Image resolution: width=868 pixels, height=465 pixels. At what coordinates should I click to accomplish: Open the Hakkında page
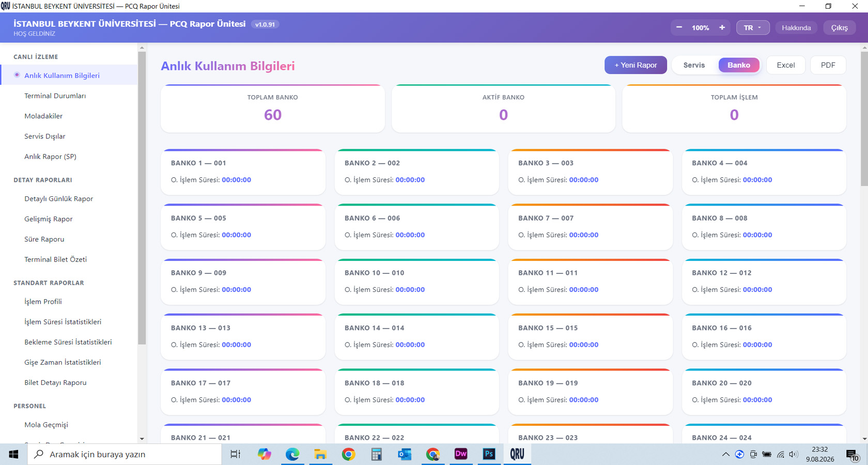[796, 27]
